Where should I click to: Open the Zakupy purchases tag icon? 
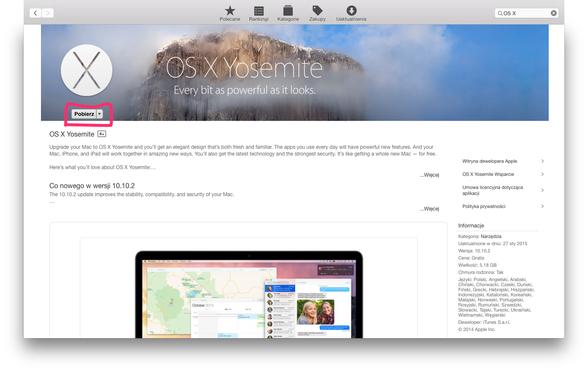(x=317, y=11)
